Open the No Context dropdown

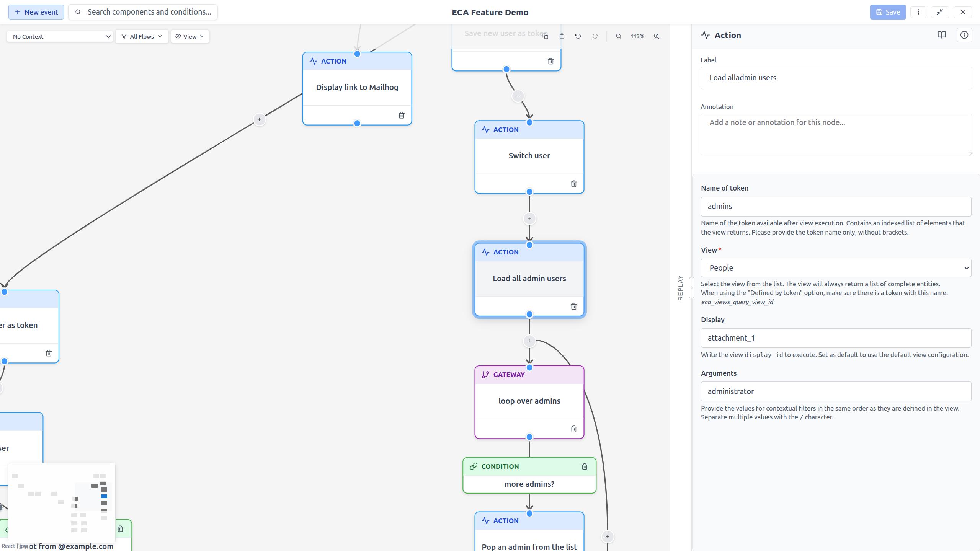(x=59, y=36)
